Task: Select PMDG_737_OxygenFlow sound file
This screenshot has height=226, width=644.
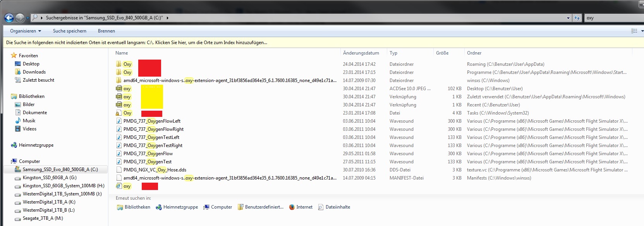Action: click(x=148, y=154)
